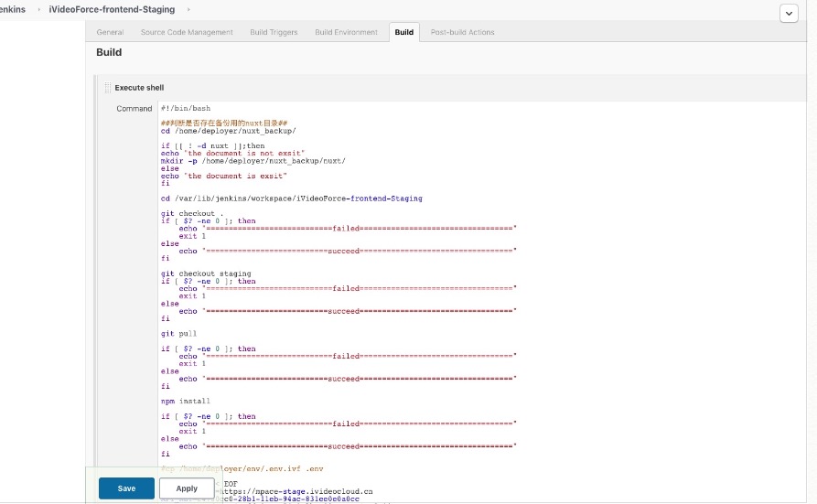Click the 'git pull' line
The image size is (817, 504).
178,334
